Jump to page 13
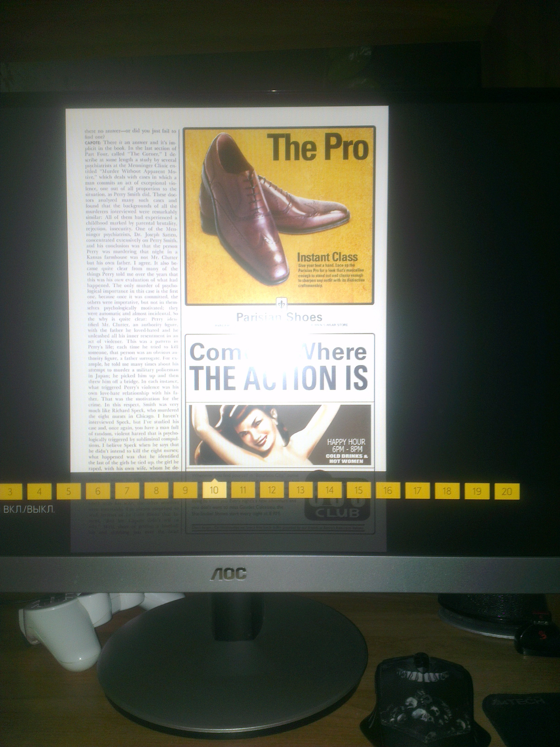This screenshot has height=747, width=560. pos(300,490)
